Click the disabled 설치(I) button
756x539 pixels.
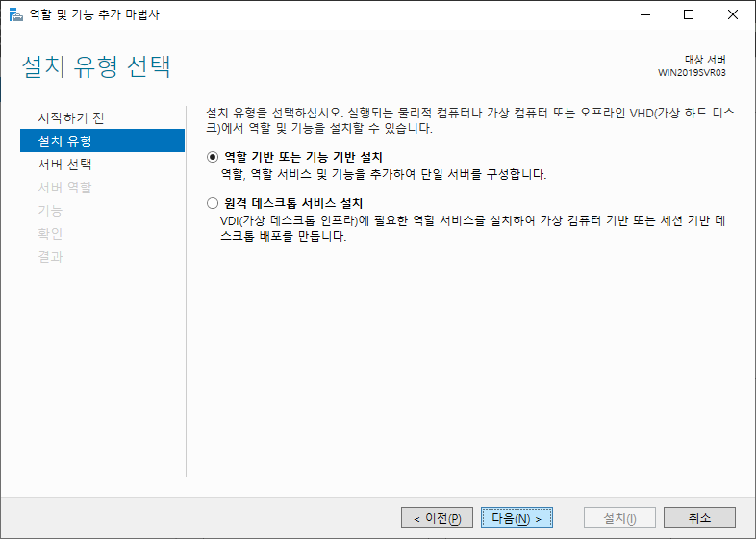[619, 518]
